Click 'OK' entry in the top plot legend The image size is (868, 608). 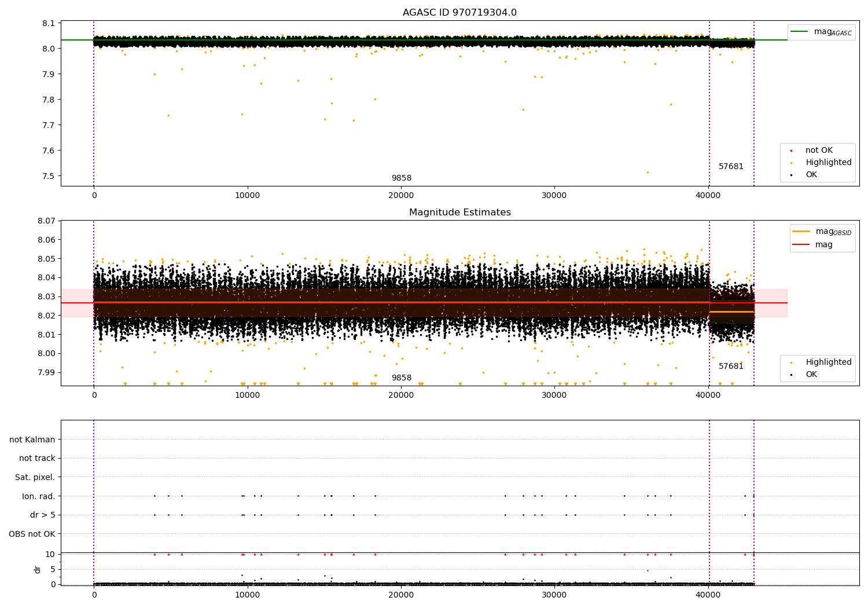(811, 175)
